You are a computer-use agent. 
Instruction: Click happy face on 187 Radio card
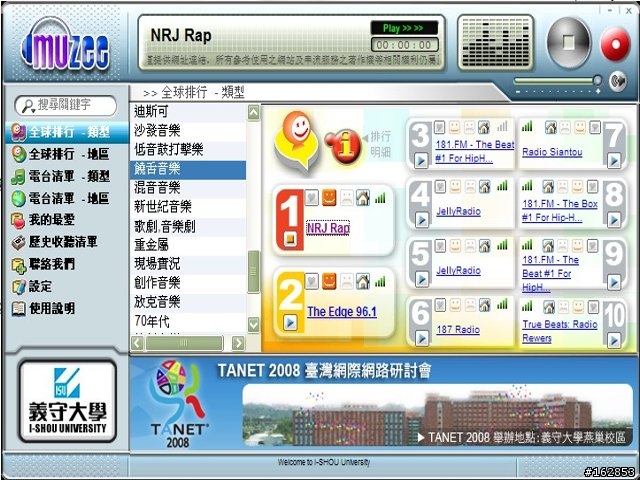point(455,305)
